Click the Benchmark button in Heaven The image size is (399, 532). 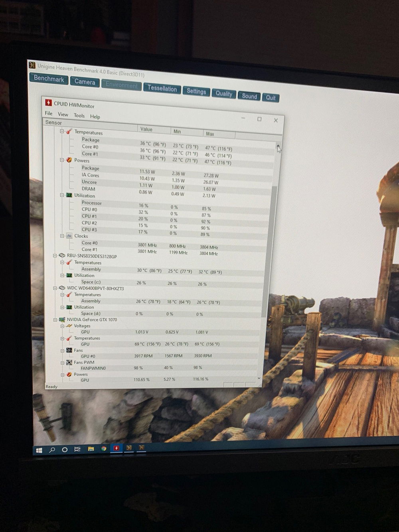pyautogui.click(x=49, y=79)
